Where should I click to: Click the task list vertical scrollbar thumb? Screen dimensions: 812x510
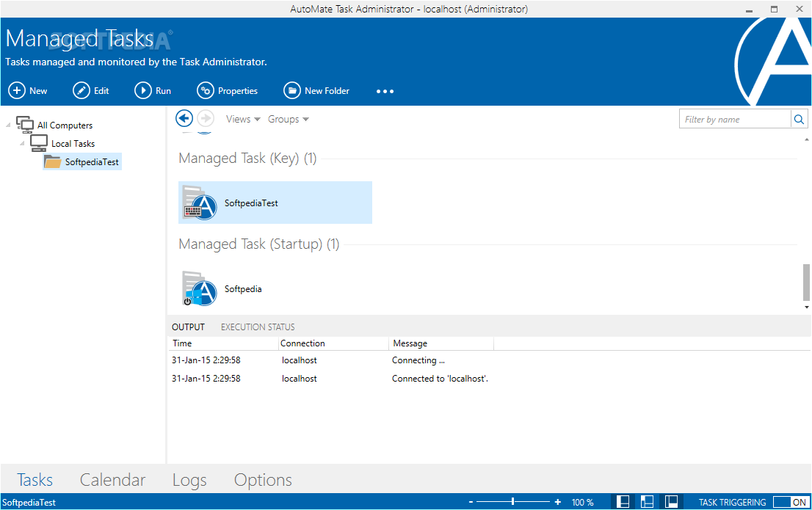point(806,283)
